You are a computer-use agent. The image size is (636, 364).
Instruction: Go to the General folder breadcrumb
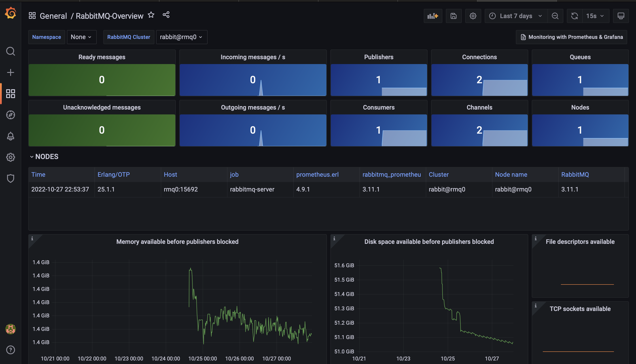click(53, 16)
